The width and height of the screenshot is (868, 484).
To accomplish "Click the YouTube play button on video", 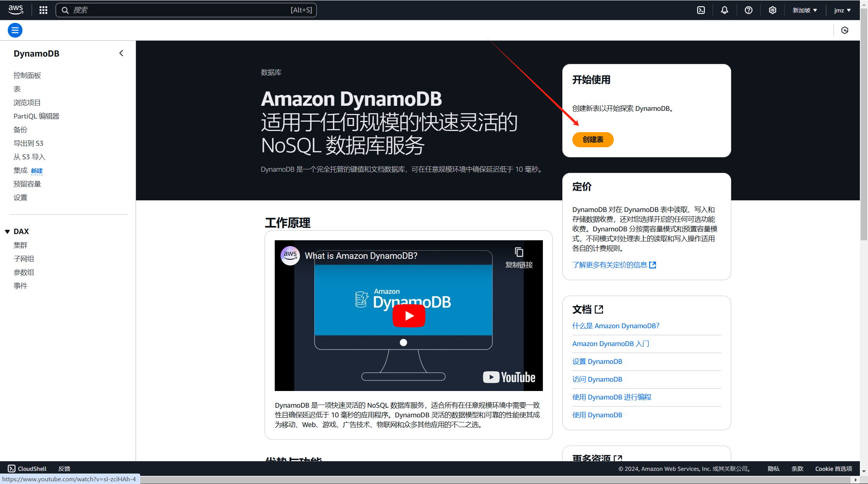I will tap(409, 316).
